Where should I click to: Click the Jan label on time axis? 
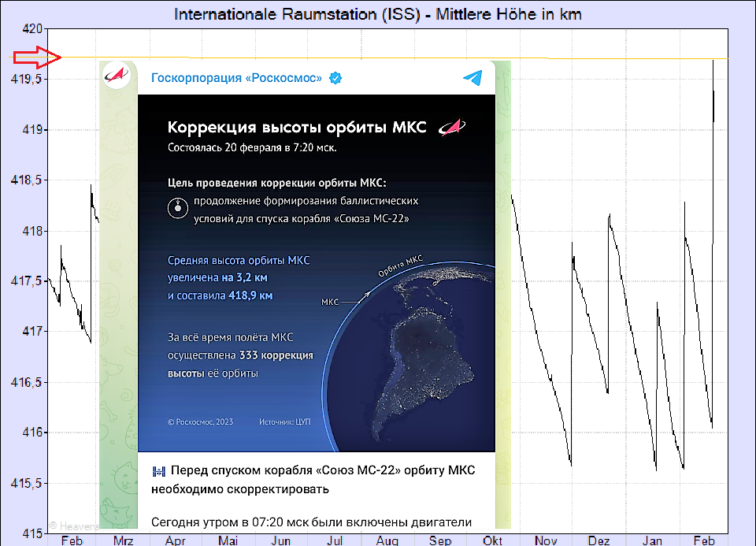pos(652,540)
